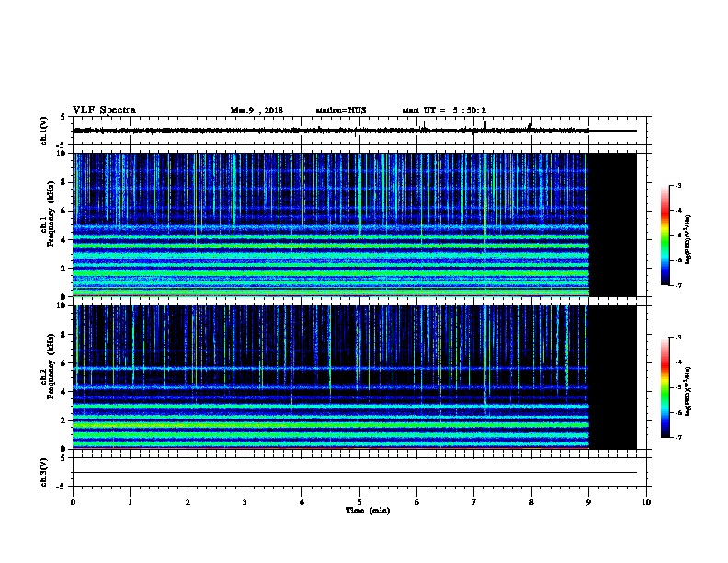
Task: Click time axis tick label "9"
Action: point(588,502)
